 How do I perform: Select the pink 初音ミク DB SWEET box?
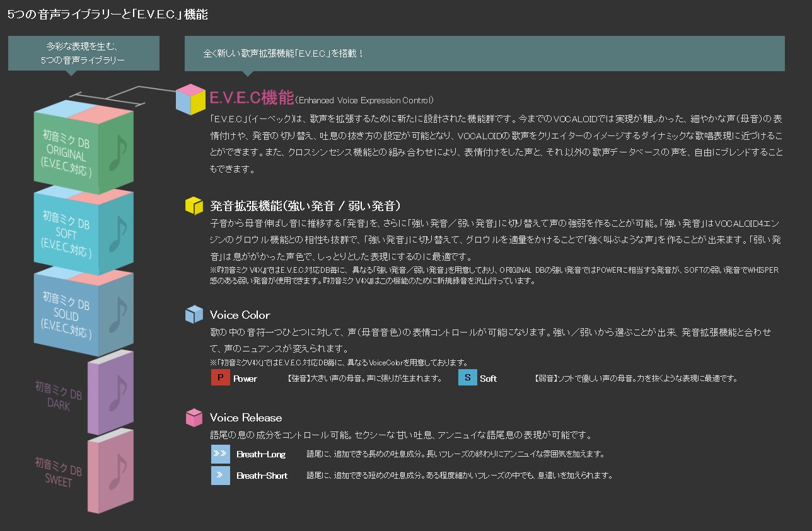110,471
